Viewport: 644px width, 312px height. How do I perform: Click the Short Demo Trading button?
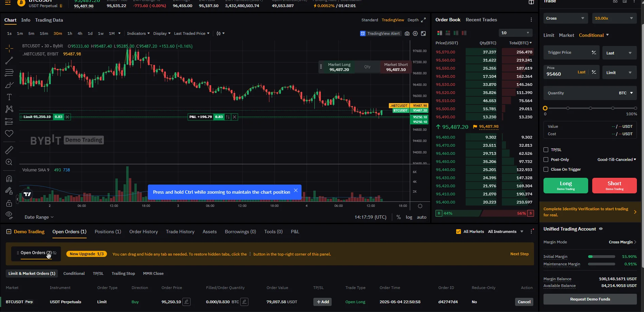point(615,186)
